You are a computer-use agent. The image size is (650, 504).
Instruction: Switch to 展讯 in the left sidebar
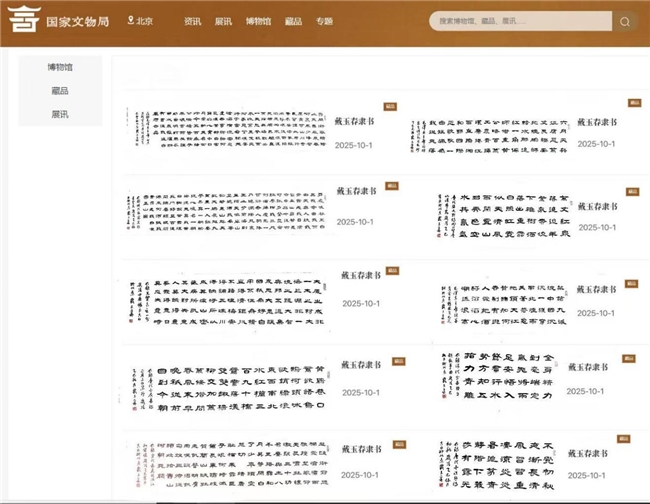60,115
